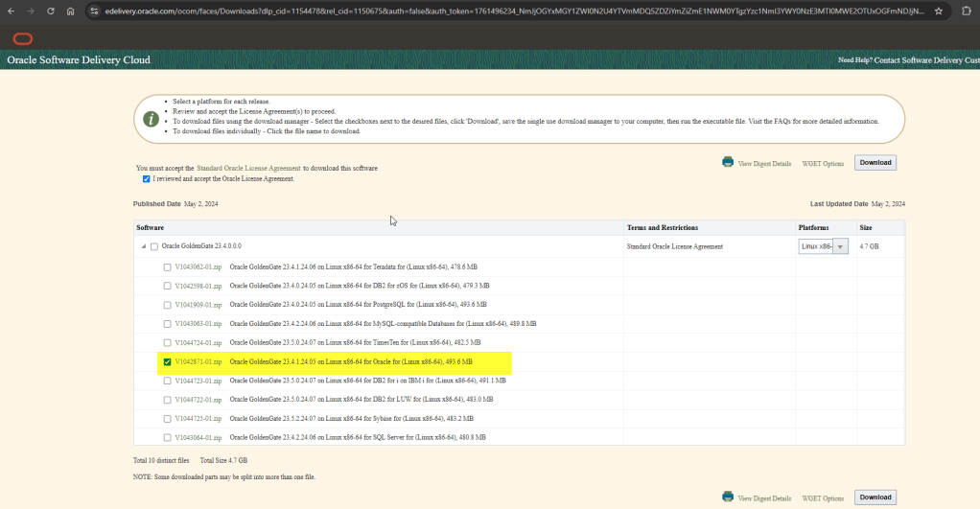
Task: Click the bottom Download button
Action: click(875, 497)
